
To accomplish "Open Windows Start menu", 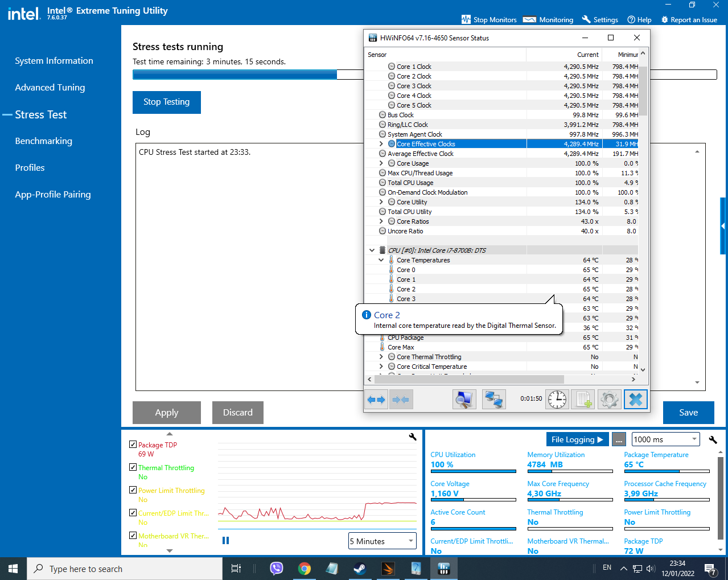I will coord(13,569).
